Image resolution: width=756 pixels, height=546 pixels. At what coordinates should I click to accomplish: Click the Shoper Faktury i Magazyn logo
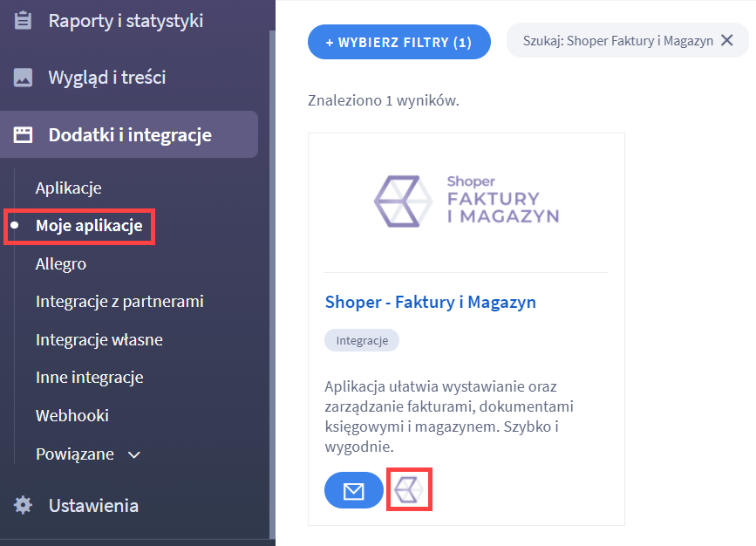coord(467,201)
